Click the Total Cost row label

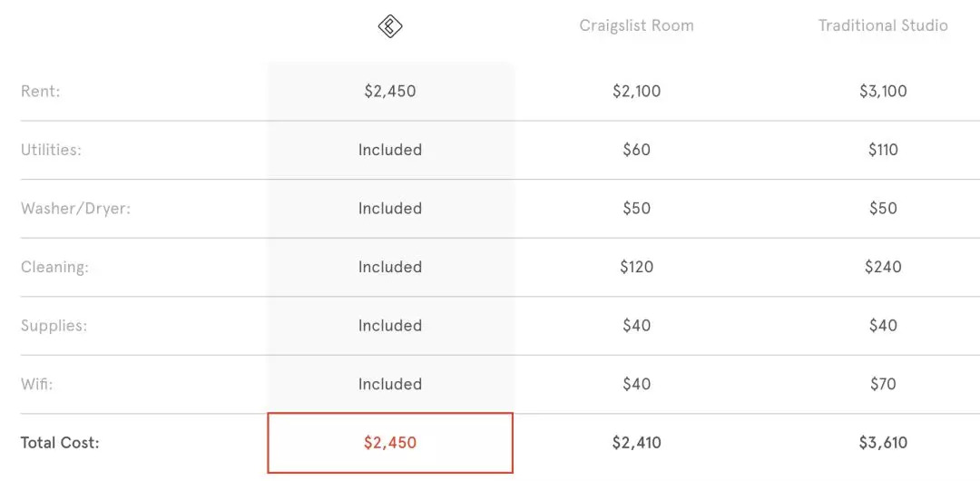60,443
